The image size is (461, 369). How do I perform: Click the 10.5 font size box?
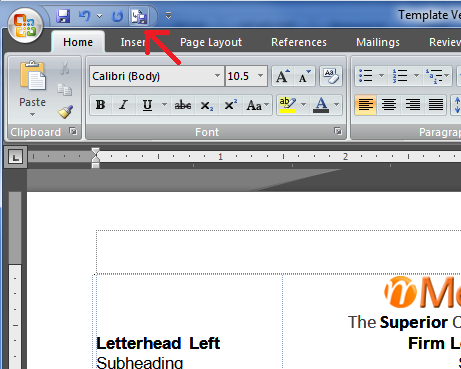click(241, 76)
